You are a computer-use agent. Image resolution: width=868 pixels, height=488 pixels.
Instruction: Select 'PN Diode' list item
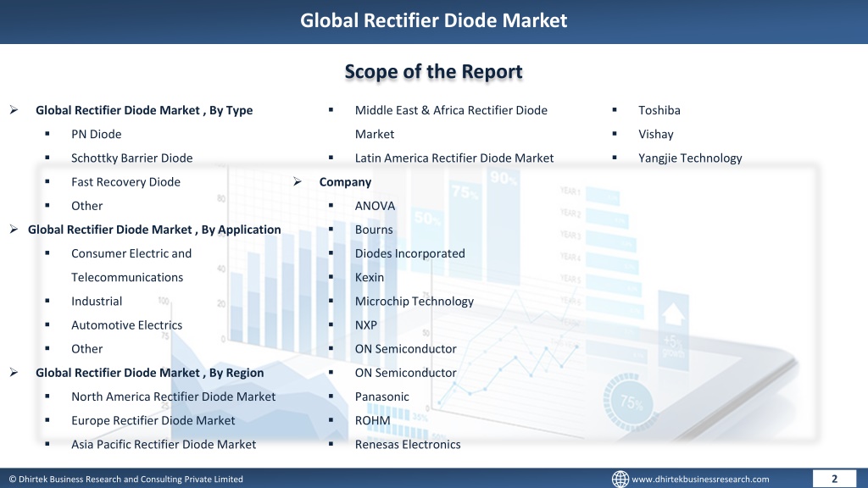click(x=97, y=134)
